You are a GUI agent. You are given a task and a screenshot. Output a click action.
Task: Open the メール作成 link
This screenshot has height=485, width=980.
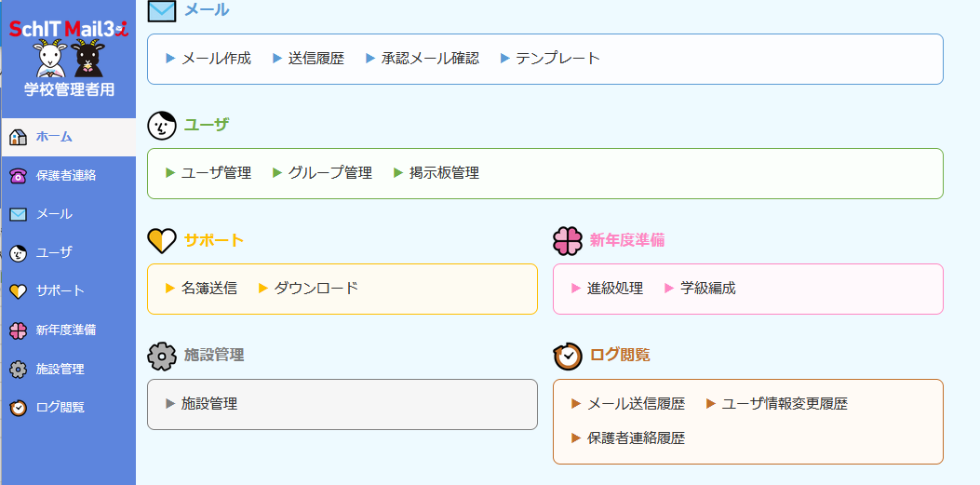coord(216,59)
